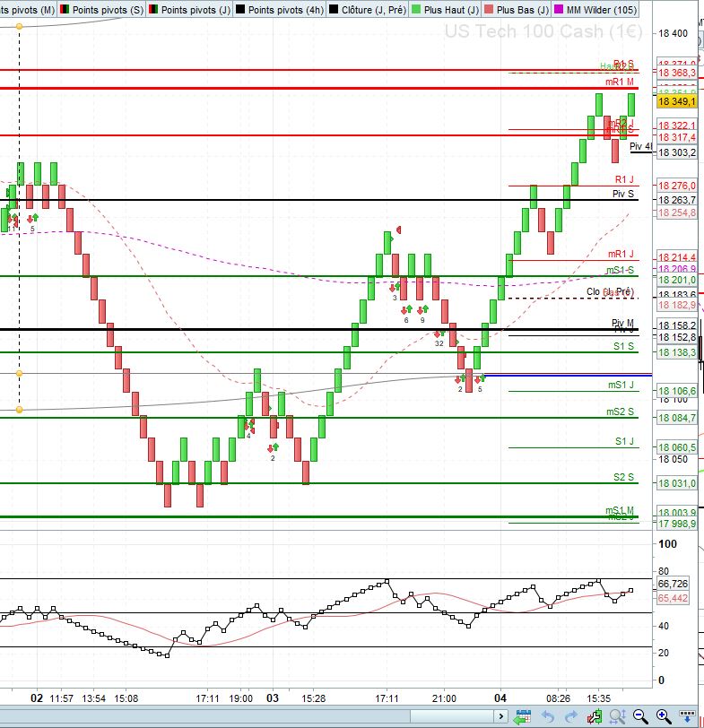The height and width of the screenshot is (728, 704).
Task: Open Points pivots (4h) indicator settings
Action: pyautogui.click(x=280, y=10)
